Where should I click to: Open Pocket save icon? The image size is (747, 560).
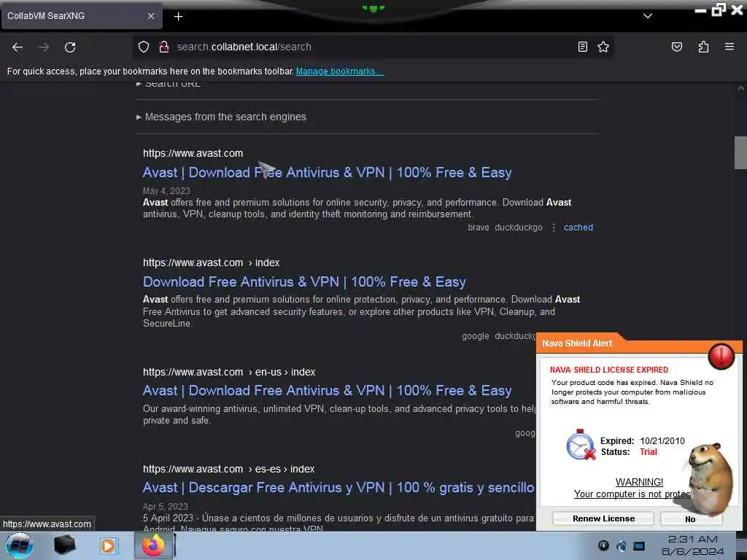[x=677, y=47]
